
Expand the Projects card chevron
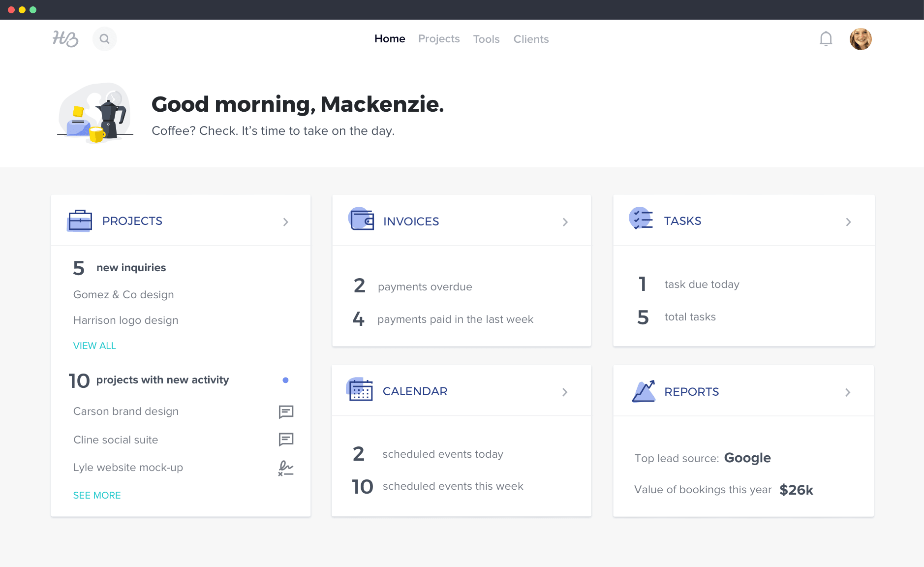[x=285, y=222]
